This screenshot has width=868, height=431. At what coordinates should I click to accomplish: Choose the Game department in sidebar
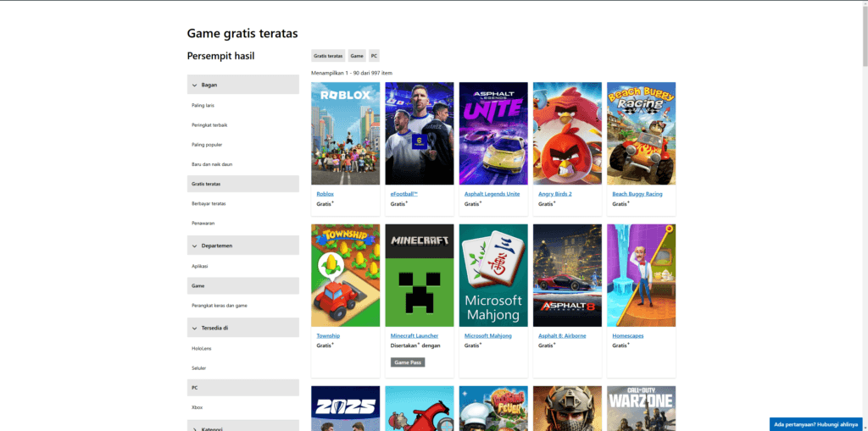coord(243,285)
